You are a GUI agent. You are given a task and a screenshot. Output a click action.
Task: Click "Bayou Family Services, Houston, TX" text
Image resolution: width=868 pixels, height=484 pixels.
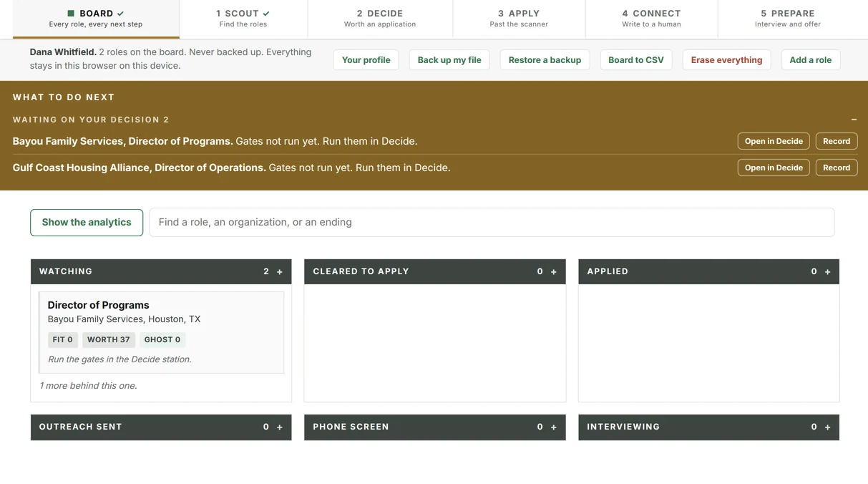124,319
